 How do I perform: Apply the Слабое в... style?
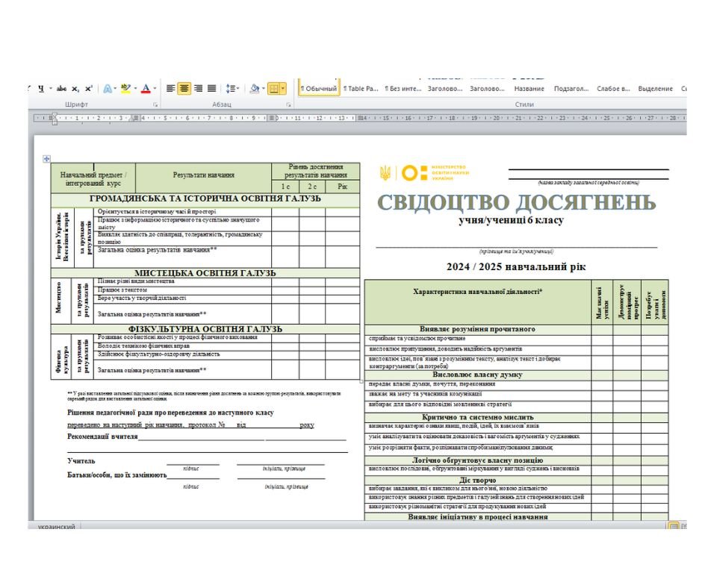point(613,89)
